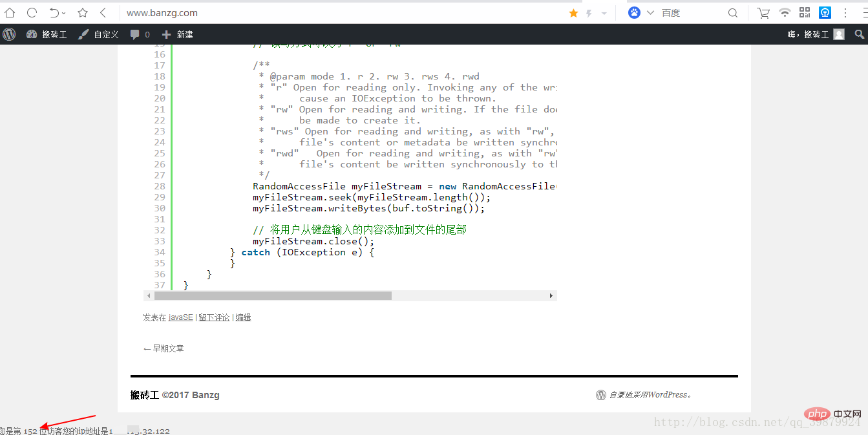Click the home icon at top left

click(9, 12)
